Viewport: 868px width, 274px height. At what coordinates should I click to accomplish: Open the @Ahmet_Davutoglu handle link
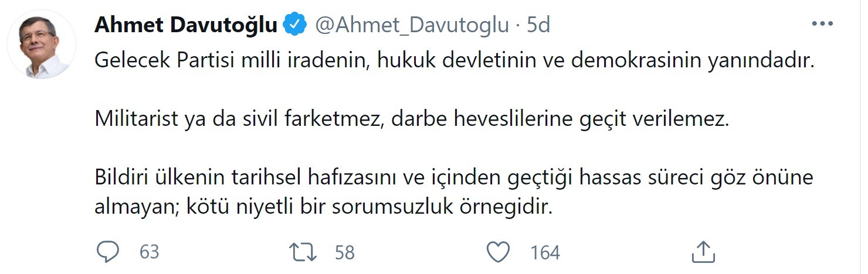click(412, 25)
